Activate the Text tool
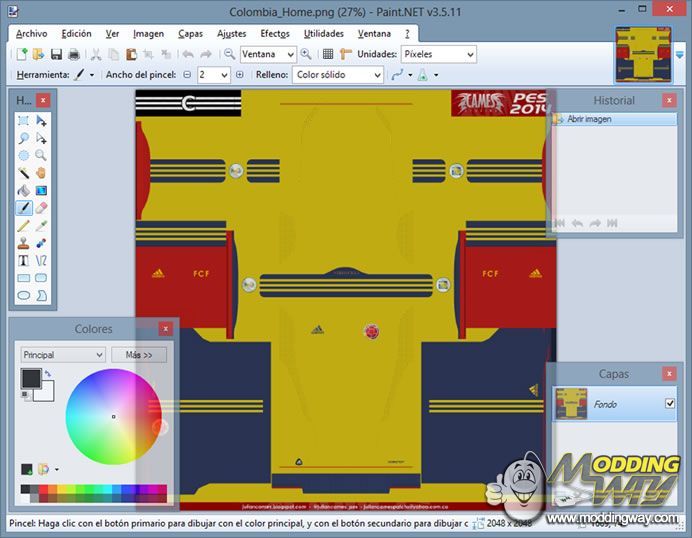The height and width of the screenshot is (538, 692). (x=23, y=260)
